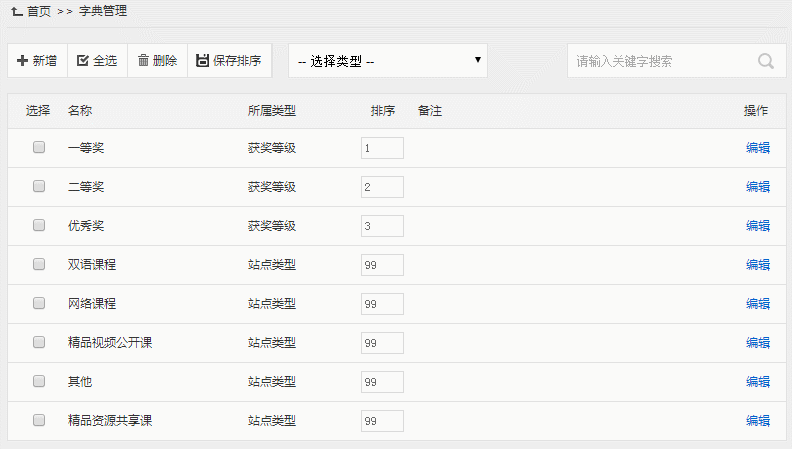Click the 新增 plus icon button
Screen dimensions: 792x449
22,61
